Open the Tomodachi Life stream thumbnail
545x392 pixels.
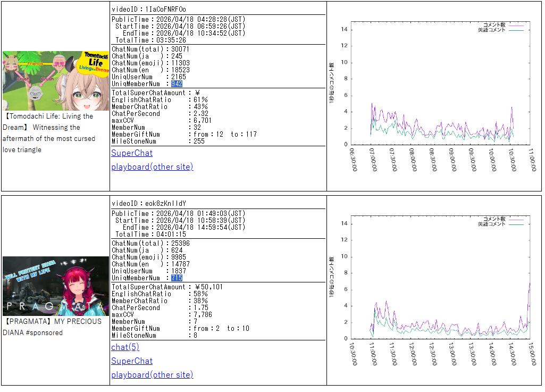56,81
